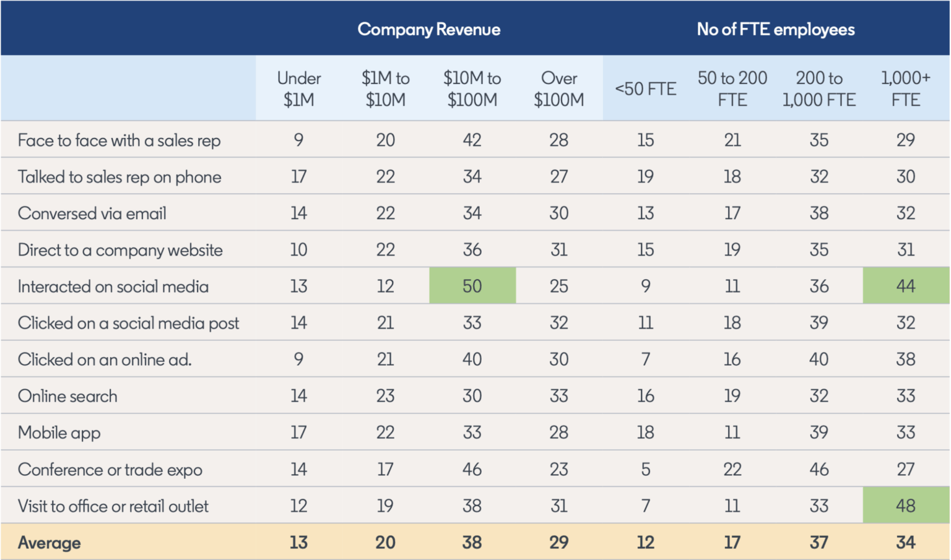Viewport: 951px width, 560px height.
Task: Select the Conference or trade expo row label
Action: point(110,470)
